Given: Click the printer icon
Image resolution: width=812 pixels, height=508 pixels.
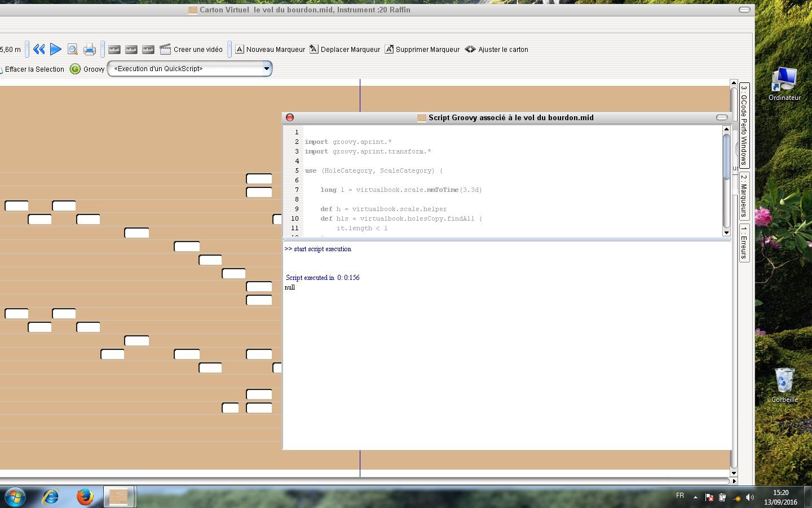Looking at the screenshot, I should [x=90, y=50].
